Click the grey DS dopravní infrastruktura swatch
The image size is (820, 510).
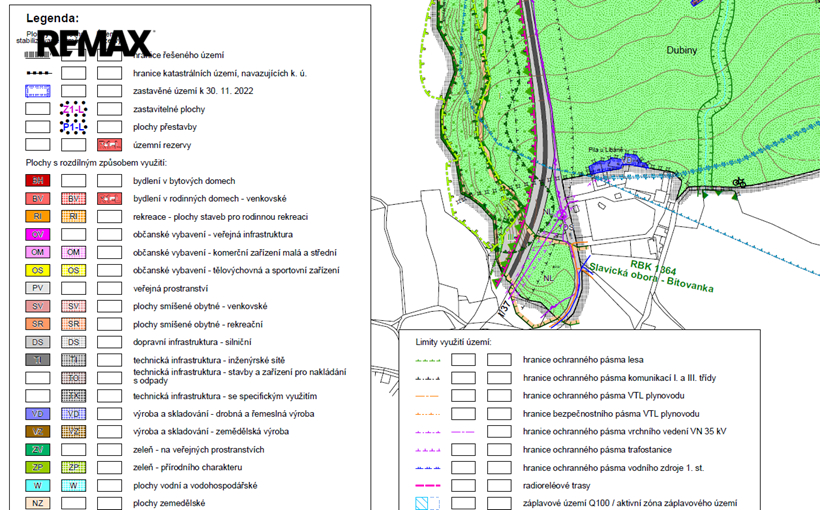pos(38,342)
